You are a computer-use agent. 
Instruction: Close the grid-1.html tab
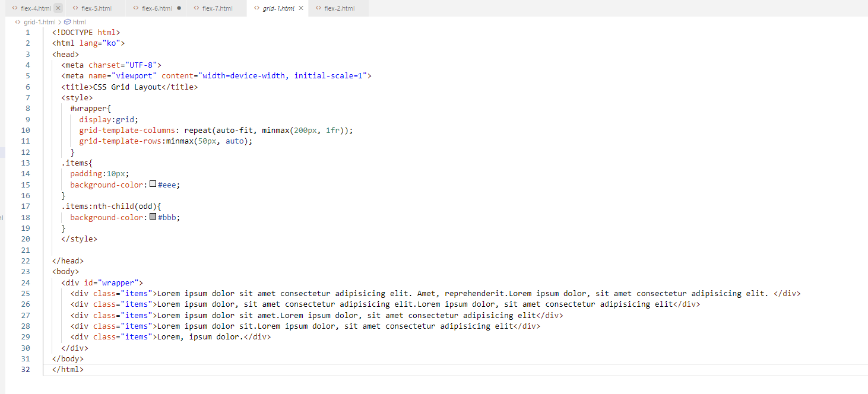tap(301, 8)
